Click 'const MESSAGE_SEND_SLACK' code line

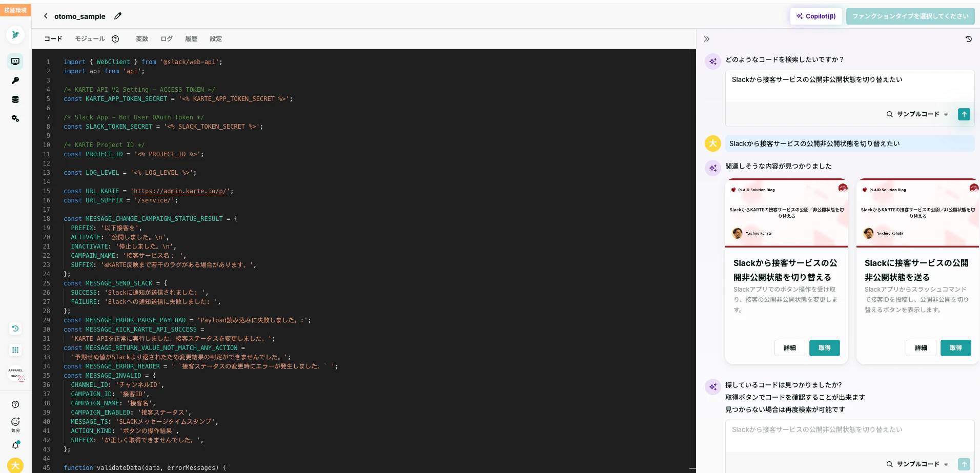point(115,283)
